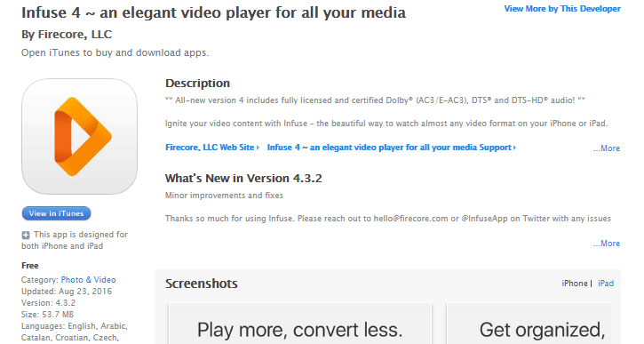Open View More by This Developer link

[562, 9]
